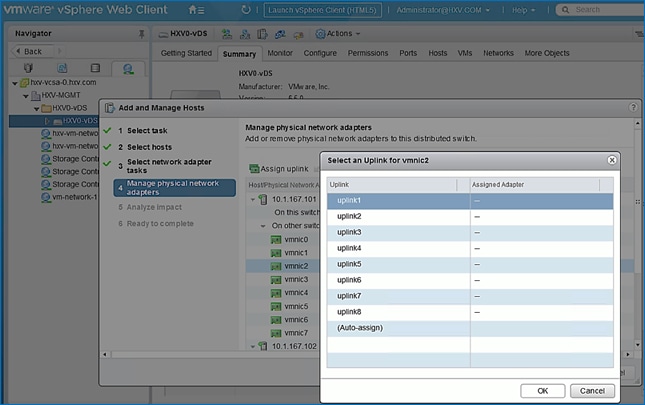
Task: Click the Actions gear icon
Action: [x=320, y=34]
